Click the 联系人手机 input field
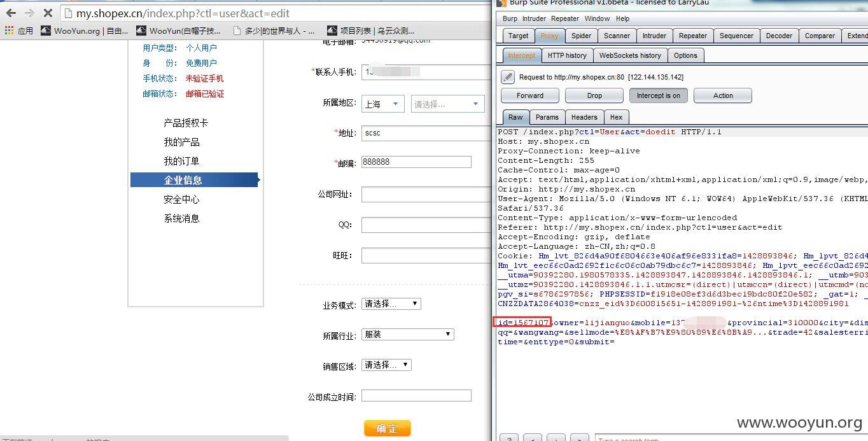 click(x=426, y=72)
